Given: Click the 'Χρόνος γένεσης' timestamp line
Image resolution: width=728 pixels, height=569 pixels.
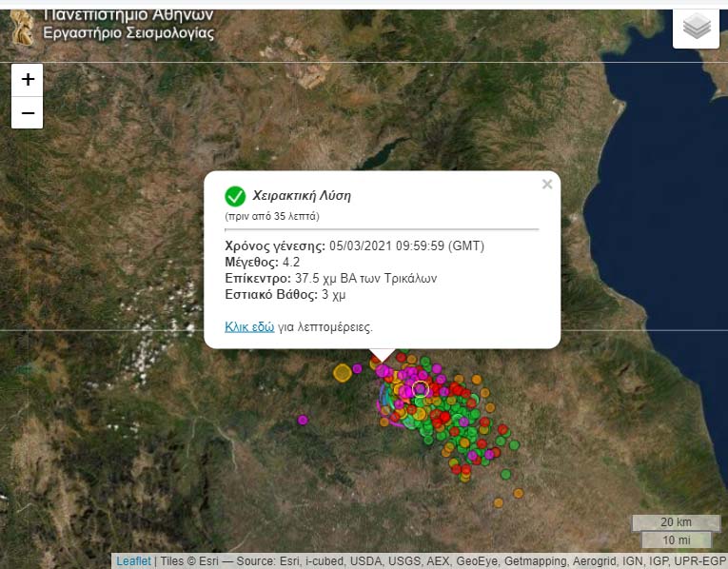Looking at the screenshot, I should [354, 246].
